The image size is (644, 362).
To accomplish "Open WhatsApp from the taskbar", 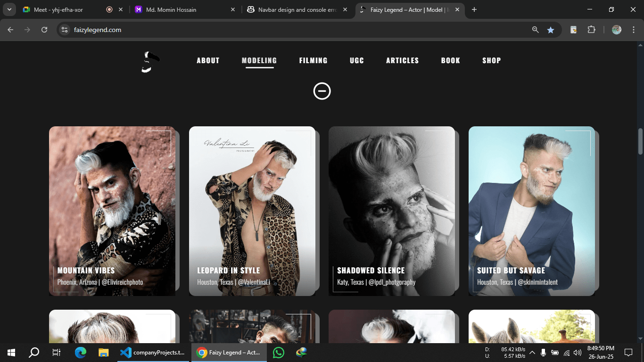I will pos(279,352).
